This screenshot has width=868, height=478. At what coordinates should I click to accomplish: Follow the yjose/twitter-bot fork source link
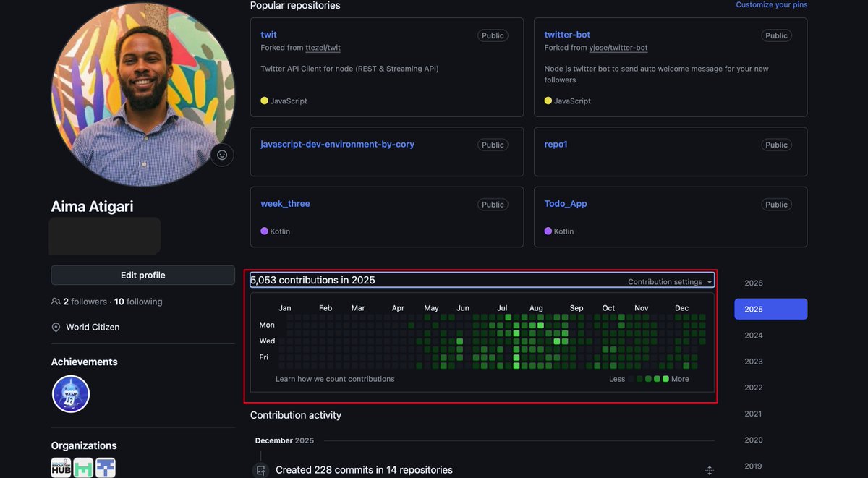[x=618, y=48]
